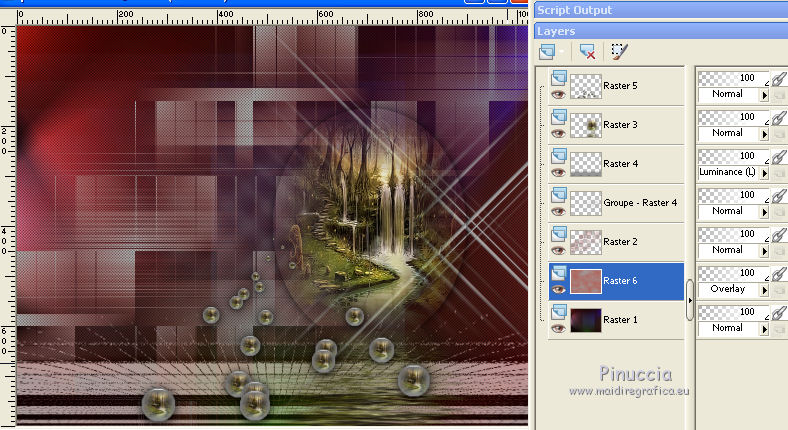Image resolution: width=788 pixels, height=430 pixels.
Task: Open the new layer type dropdown arrow
Action: pyautogui.click(x=562, y=51)
